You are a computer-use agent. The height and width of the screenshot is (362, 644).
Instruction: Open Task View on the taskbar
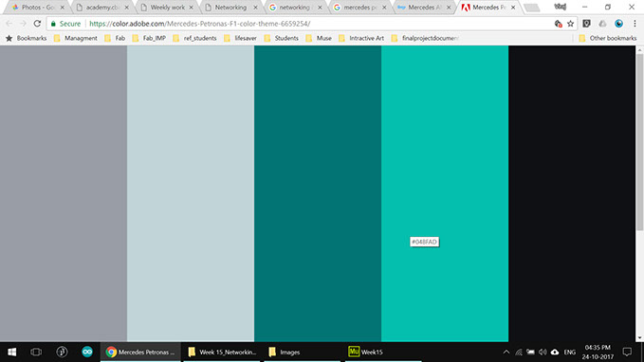36,352
